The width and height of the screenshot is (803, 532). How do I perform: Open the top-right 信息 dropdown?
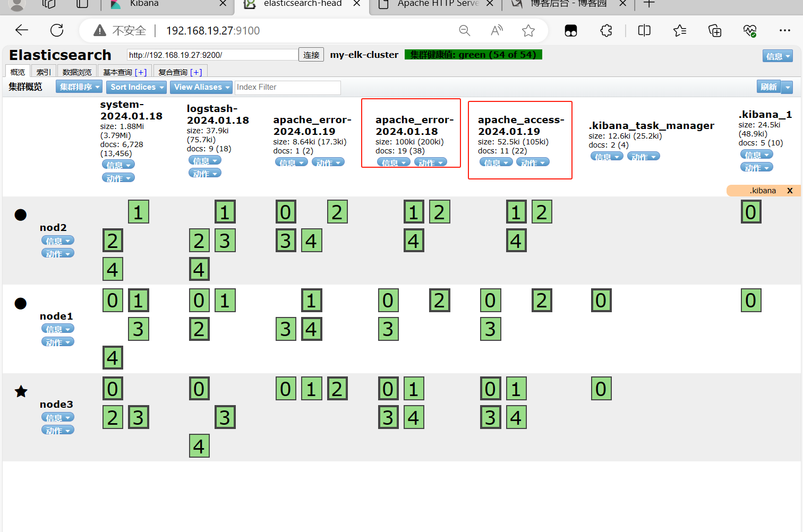[x=778, y=56]
